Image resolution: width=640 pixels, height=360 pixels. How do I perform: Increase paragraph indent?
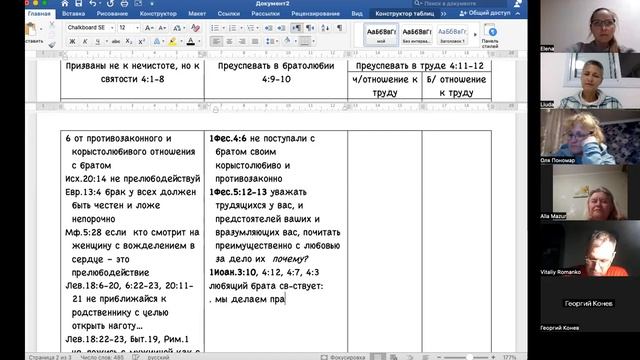tap(281, 28)
